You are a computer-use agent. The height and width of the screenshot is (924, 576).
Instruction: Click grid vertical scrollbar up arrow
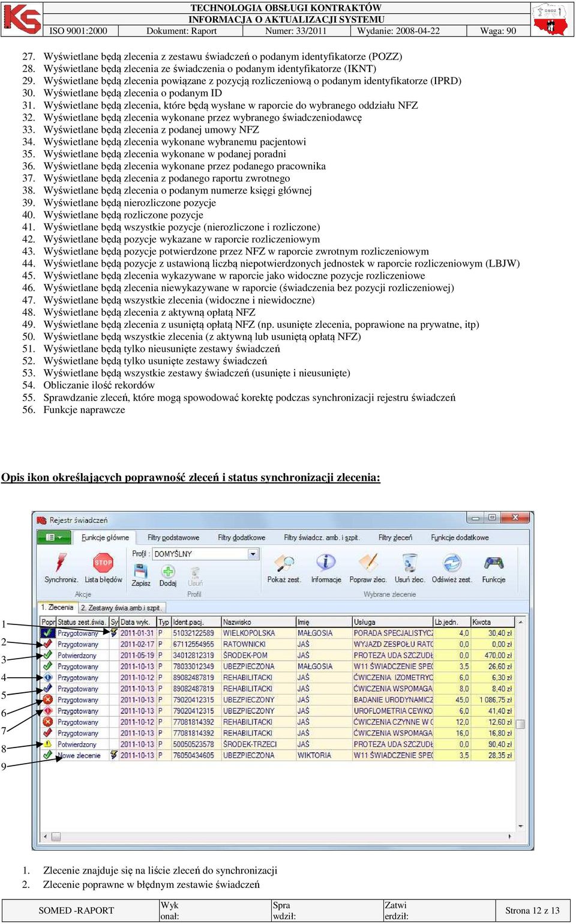point(520,622)
